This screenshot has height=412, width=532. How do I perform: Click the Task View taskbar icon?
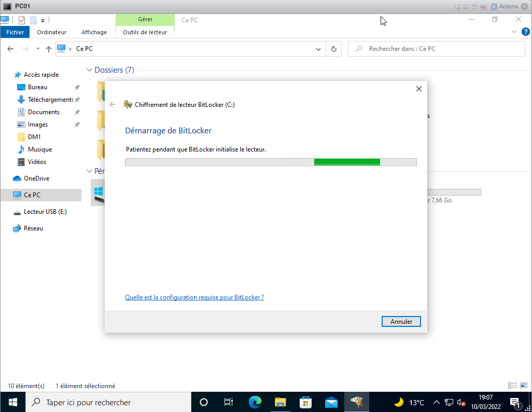click(229, 402)
